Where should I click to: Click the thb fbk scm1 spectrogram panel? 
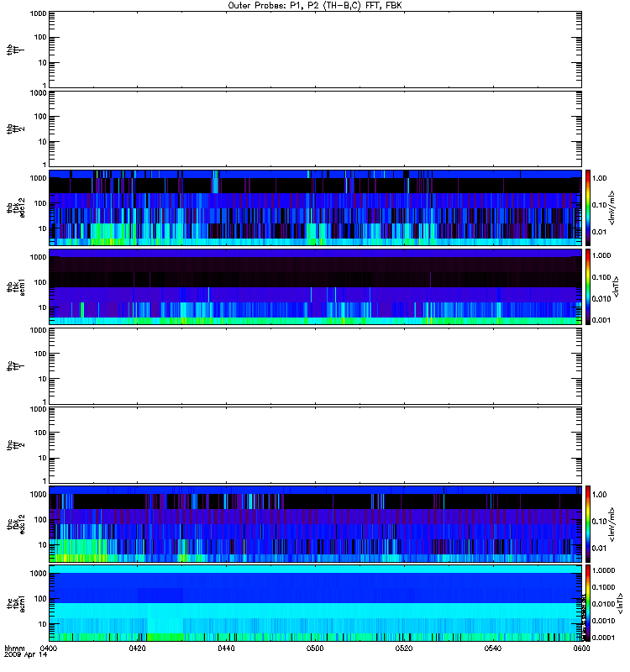315,286
